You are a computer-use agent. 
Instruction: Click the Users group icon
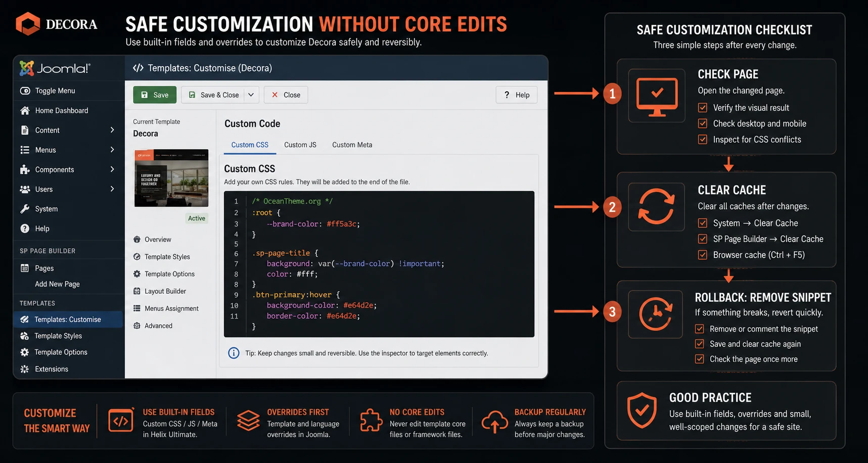point(25,189)
